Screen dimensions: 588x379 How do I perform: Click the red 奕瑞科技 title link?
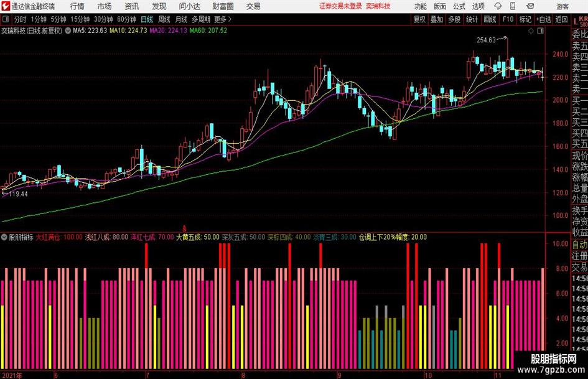378,6
